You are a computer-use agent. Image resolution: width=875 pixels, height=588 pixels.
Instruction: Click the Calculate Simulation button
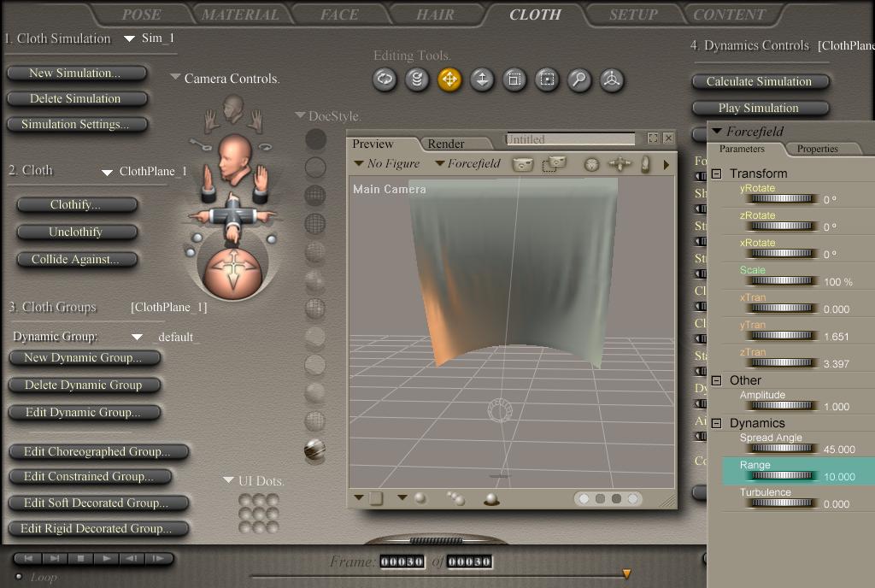pos(759,82)
